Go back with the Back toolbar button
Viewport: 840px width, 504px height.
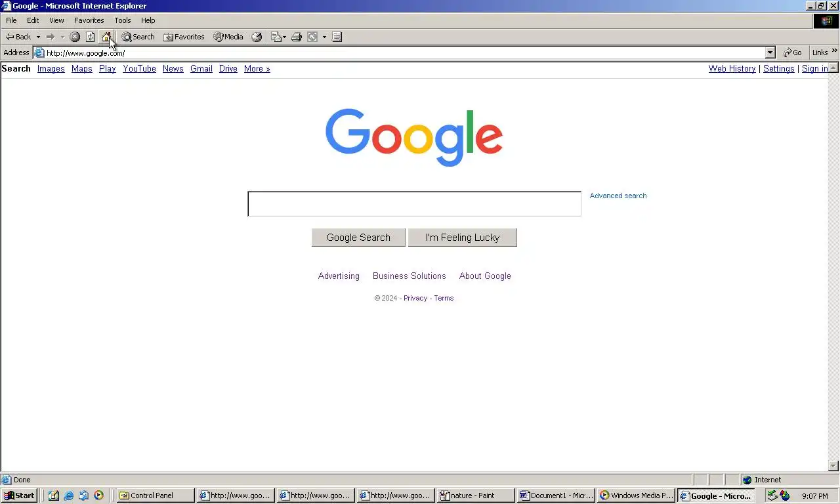coord(18,37)
